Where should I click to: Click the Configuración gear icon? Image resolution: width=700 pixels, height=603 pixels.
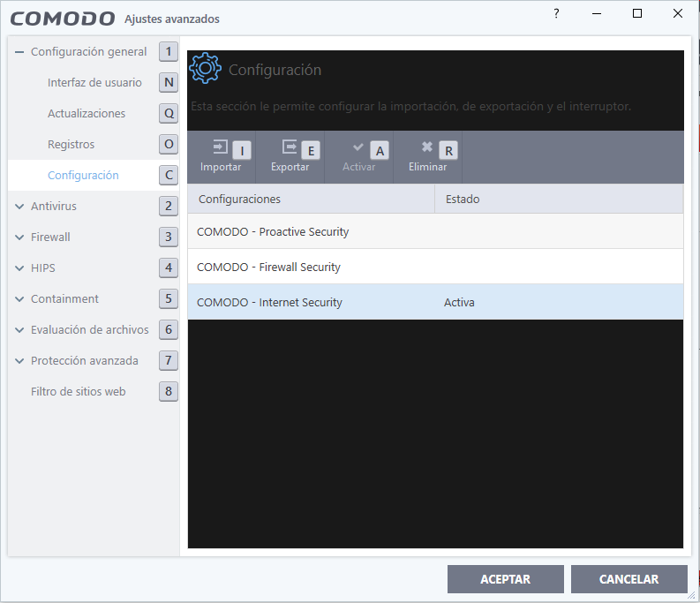pos(205,68)
